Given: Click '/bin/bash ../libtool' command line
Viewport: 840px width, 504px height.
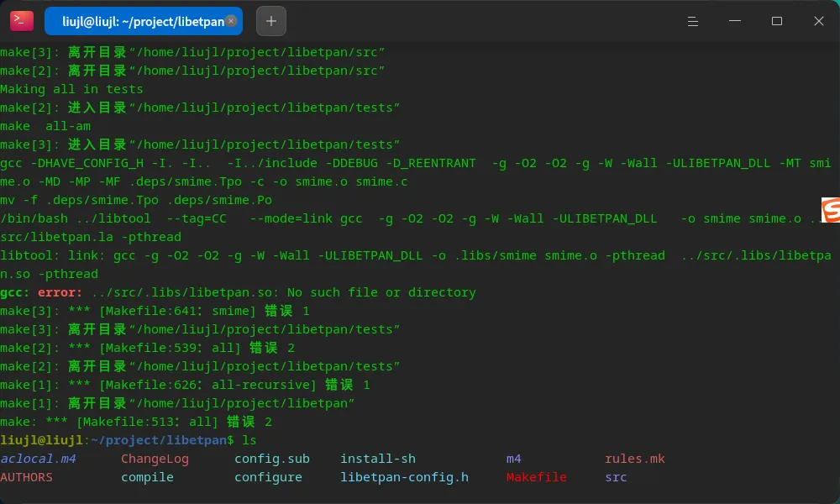Looking at the screenshot, I should pos(412,218).
